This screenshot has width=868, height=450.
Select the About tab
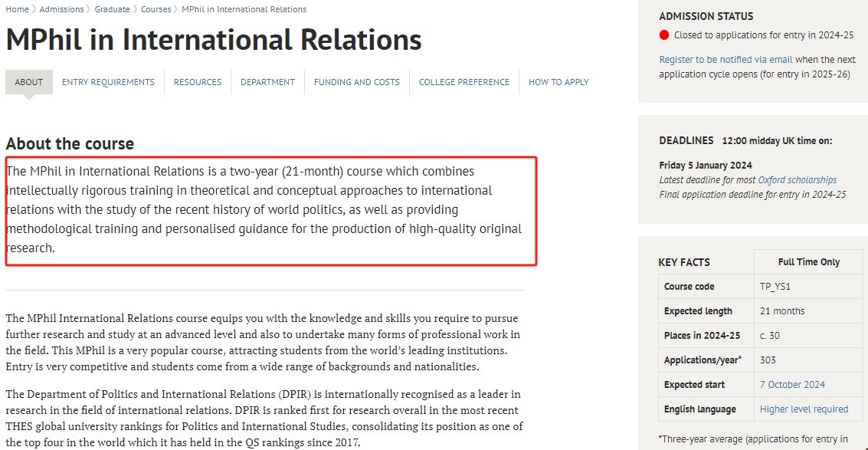(29, 82)
